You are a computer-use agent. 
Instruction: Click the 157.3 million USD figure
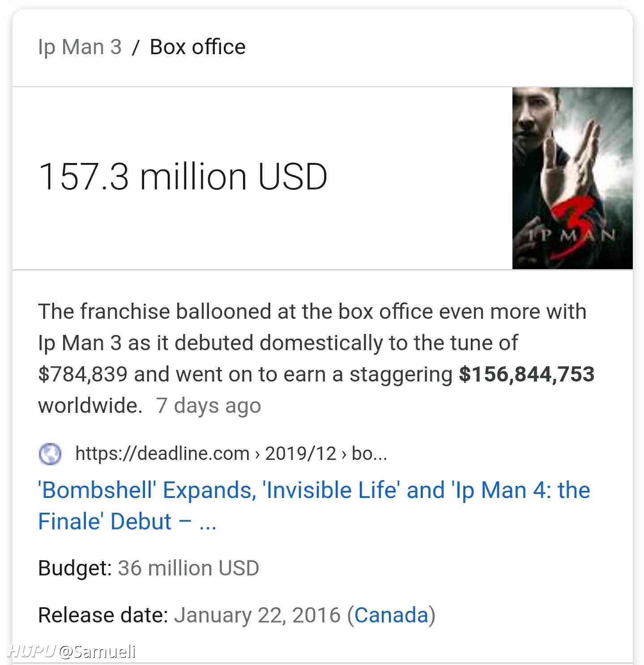[183, 177]
